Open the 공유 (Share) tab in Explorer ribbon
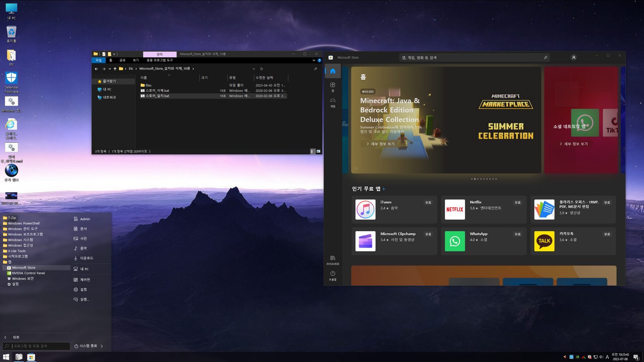This screenshot has width=644, height=362. pyautogui.click(x=122, y=60)
